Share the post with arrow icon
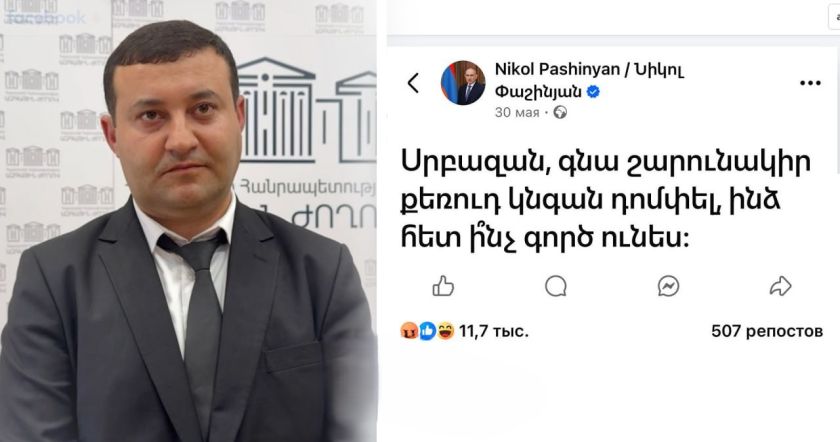Image resolution: width=840 pixels, height=442 pixels. pos(781,286)
